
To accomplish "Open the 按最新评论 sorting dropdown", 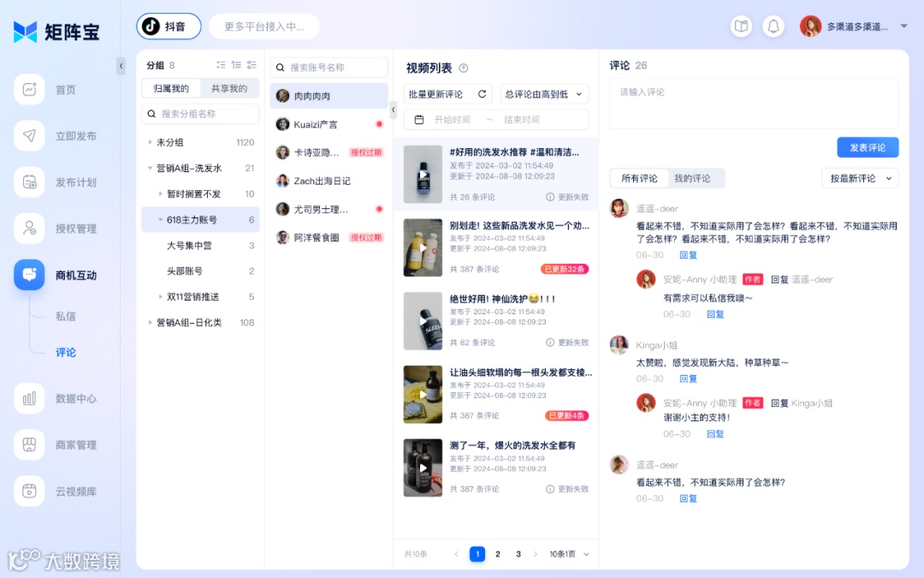I will click(859, 177).
